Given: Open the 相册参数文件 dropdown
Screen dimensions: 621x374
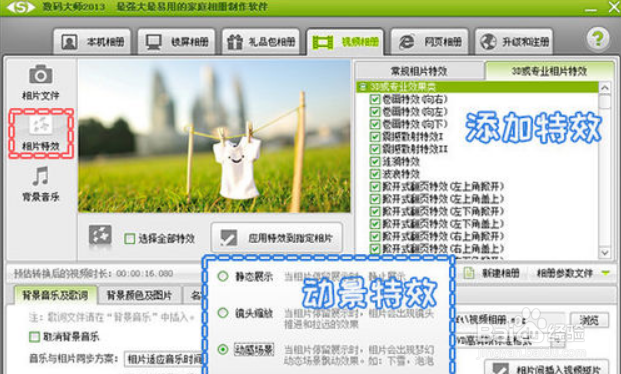Looking at the screenshot, I should pos(572,273).
